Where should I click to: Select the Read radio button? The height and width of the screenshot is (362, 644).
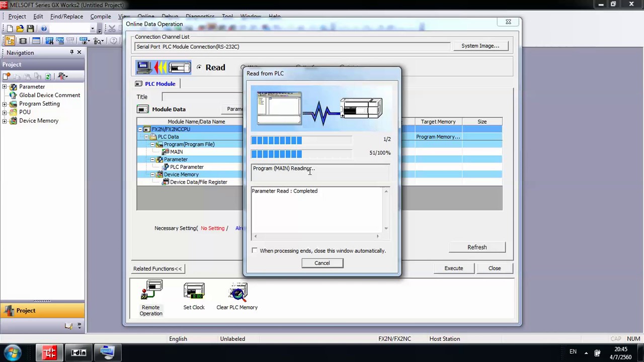[x=199, y=67]
